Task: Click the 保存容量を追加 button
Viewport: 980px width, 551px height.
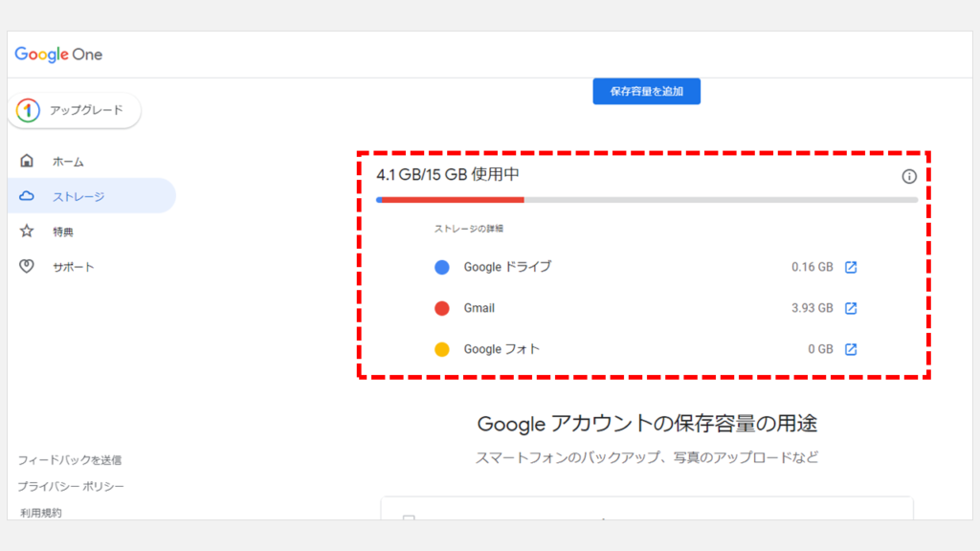Action: point(646,91)
